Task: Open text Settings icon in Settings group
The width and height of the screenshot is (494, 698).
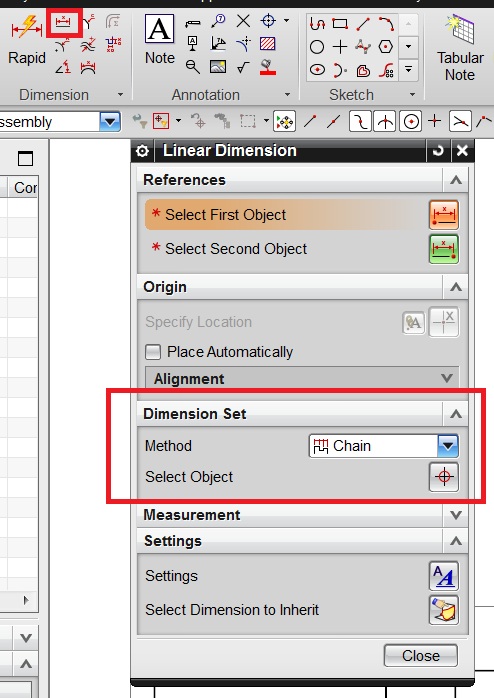Action: (x=444, y=576)
